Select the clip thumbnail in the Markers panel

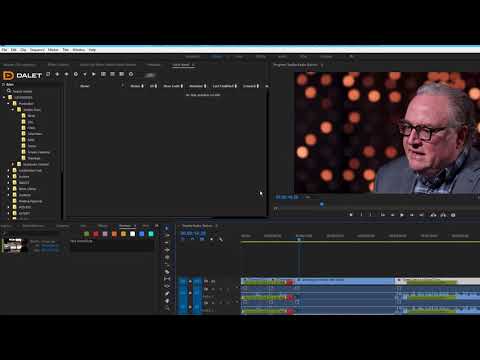tap(14, 245)
